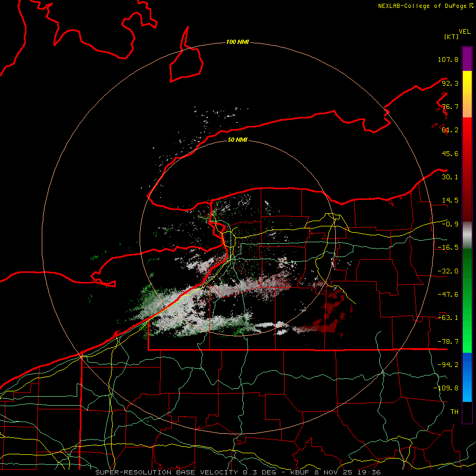
Task: Click the -32.0 legend value
Action: click(448, 271)
